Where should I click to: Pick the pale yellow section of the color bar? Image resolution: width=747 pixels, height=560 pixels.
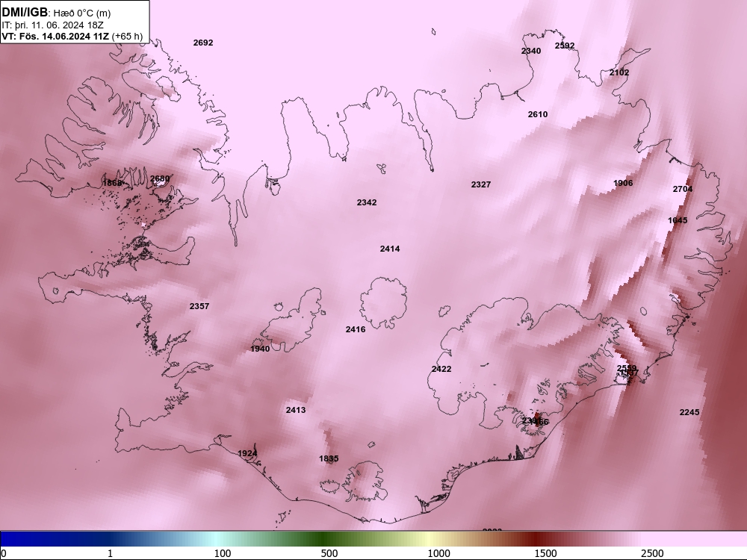coord(429,539)
